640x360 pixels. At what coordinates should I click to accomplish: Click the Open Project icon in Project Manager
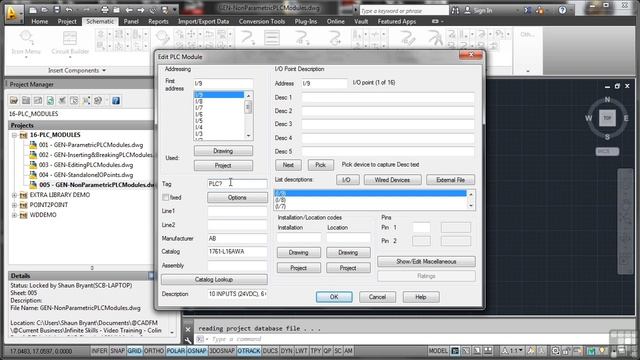click(x=14, y=100)
